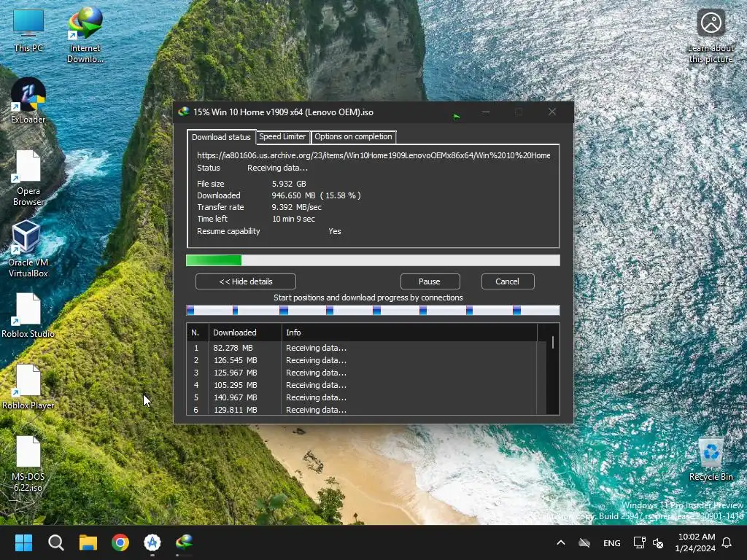Click downloaded value 946.650 MB

coord(293,195)
